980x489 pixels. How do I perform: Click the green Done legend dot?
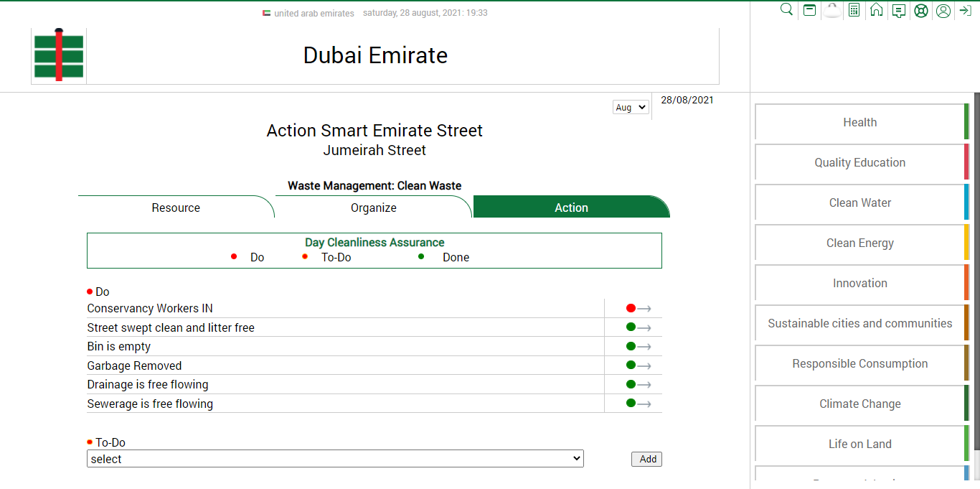pos(421,256)
